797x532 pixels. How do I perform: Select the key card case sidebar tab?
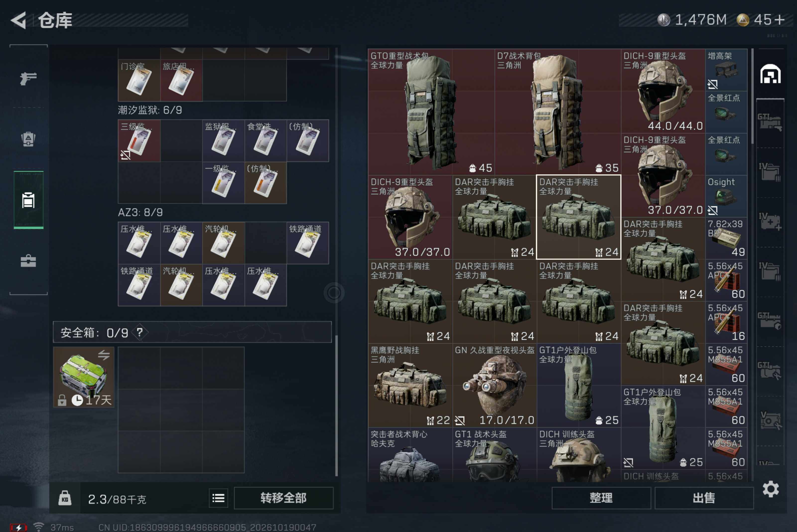[x=28, y=200]
